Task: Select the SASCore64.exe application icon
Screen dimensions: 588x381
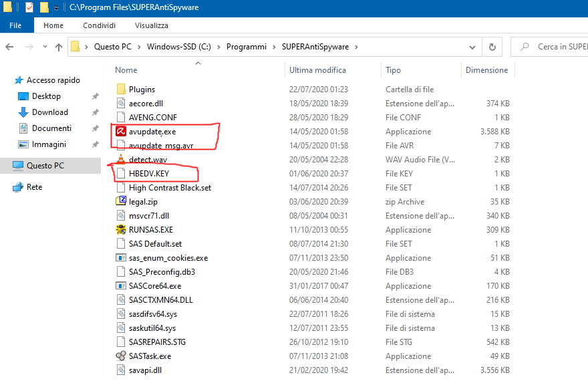Action: tap(121, 286)
